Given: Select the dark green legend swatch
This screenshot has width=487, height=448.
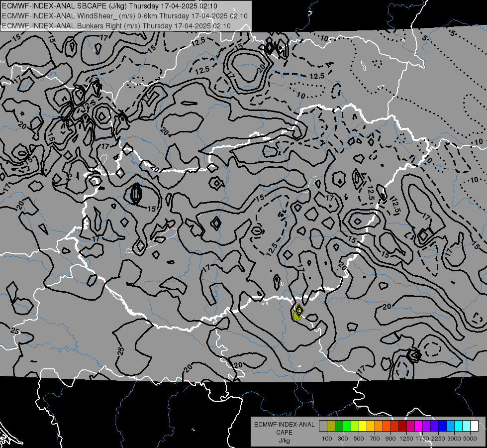Looking at the screenshot, I should [339, 426].
